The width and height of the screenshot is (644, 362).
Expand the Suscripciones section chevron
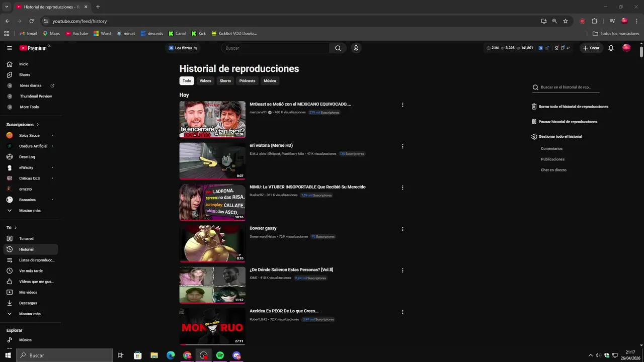pyautogui.click(x=38, y=125)
